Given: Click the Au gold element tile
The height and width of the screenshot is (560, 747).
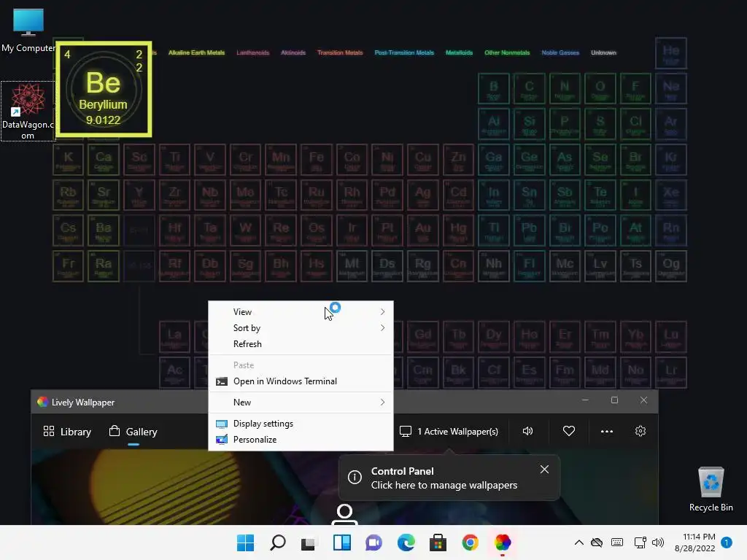Looking at the screenshot, I should (422, 230).
